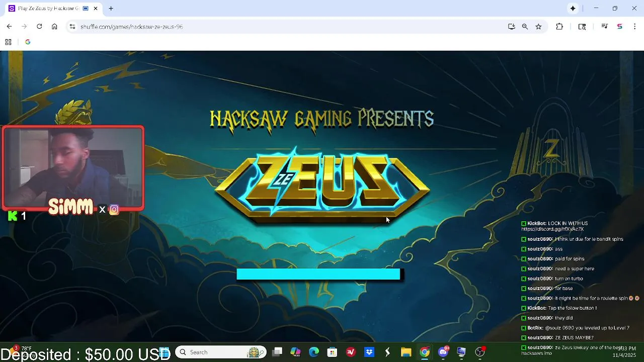Open File Explorer from taskbar

point(406,352)
